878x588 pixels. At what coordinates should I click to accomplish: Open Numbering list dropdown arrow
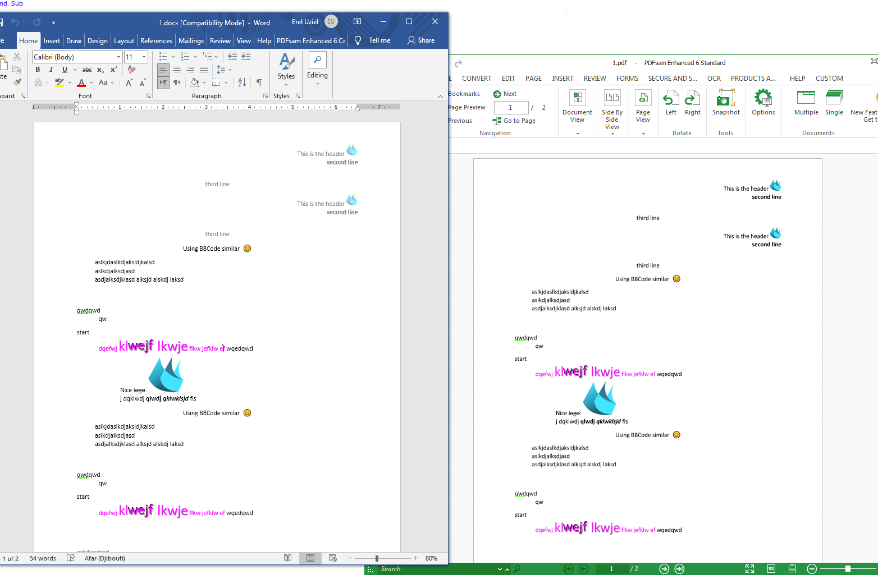click(x=195, y=57)
